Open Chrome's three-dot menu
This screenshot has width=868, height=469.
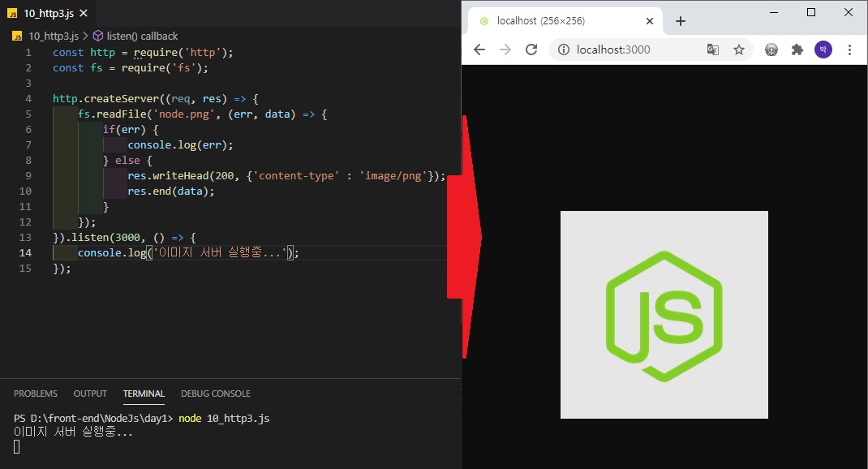849,49
